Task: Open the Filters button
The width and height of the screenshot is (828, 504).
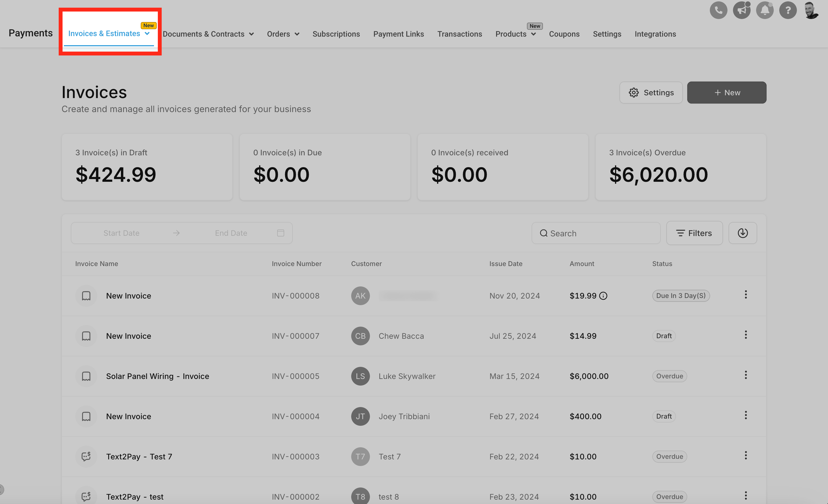Action: 694,233
